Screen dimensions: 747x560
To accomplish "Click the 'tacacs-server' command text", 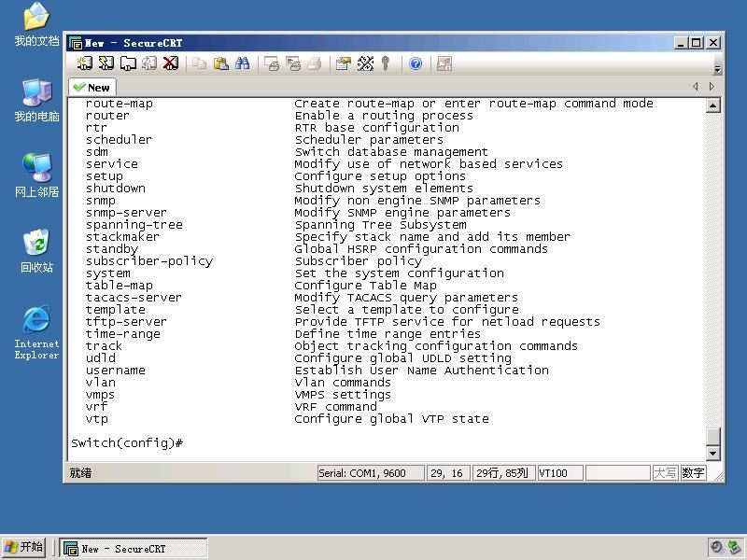I will pyautogui.click(x=134, y=297).
